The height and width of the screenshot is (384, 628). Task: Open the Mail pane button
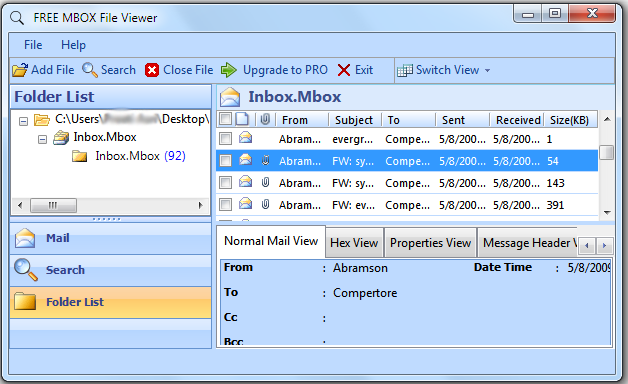tap(111, 238)
